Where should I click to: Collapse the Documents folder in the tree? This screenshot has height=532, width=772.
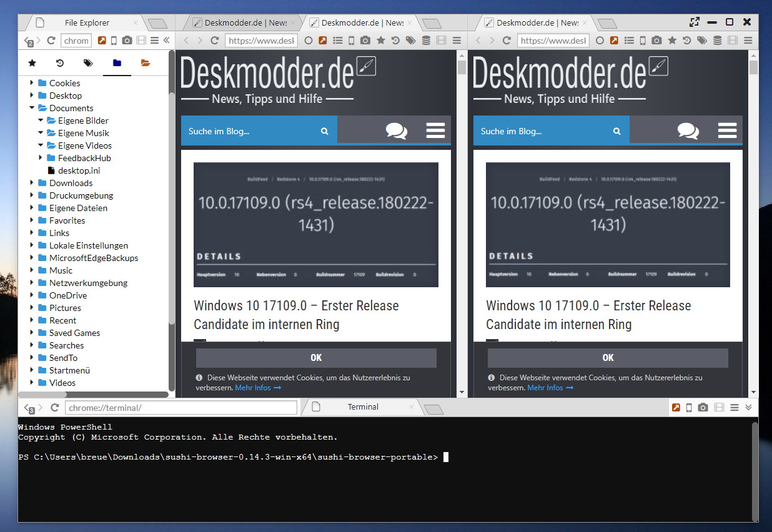(x=32, y=108)
